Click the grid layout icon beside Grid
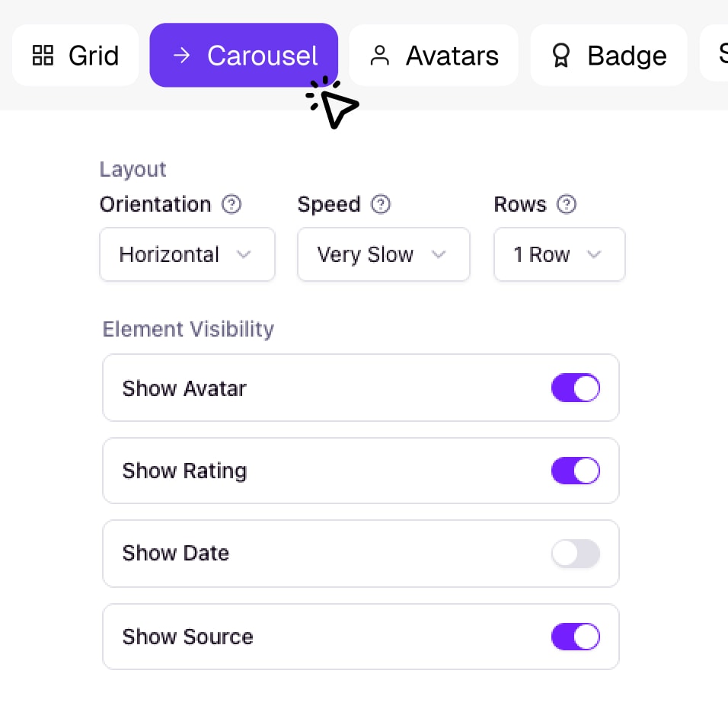 click(43, 54)
